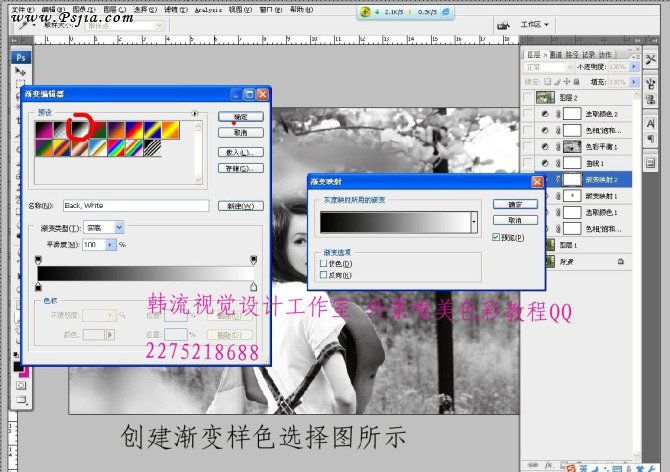Click 取消 in the gradient editor
670x472 pixels.
point(241,132)
